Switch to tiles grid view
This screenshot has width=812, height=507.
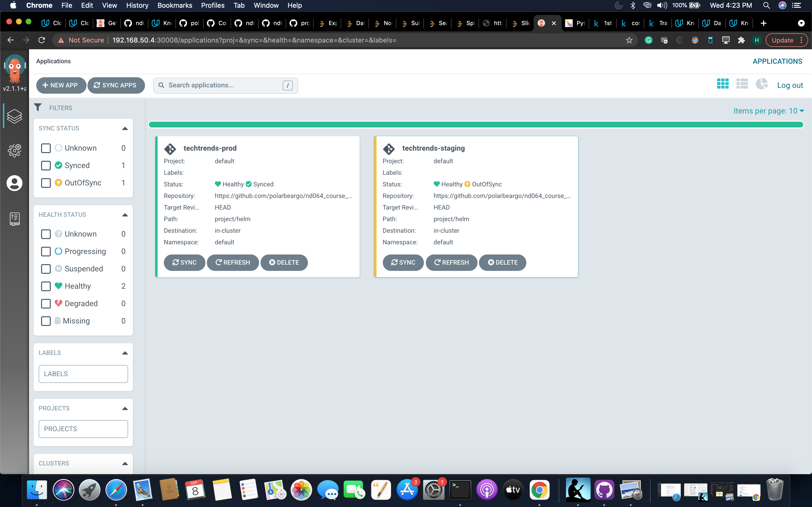722,84
